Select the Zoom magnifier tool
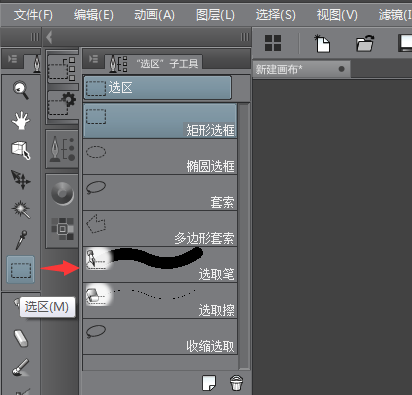The width and height of the screenshot is (412, 395). (x=21, y=90)
